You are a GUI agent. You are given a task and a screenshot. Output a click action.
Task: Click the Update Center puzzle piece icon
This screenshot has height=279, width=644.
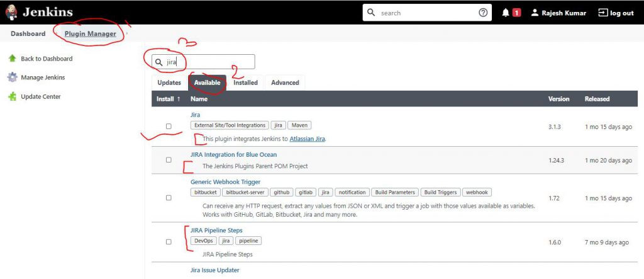click(12, 96)
